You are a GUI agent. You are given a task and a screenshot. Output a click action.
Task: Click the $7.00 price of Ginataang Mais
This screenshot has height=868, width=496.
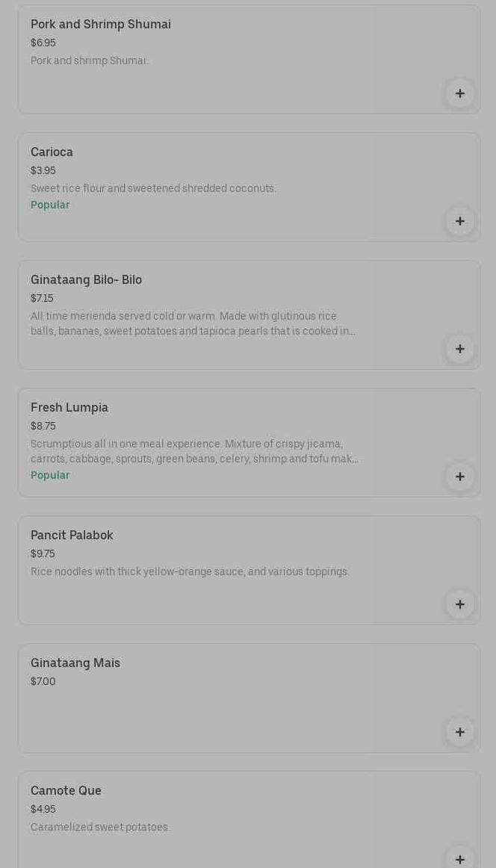[x=43, y=682]
